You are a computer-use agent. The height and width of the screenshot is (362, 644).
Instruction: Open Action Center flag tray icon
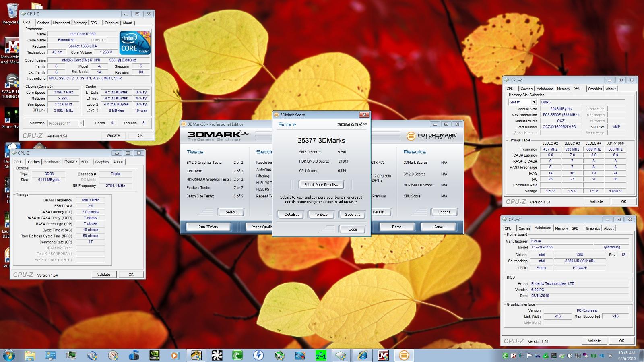tap(529, 356)
